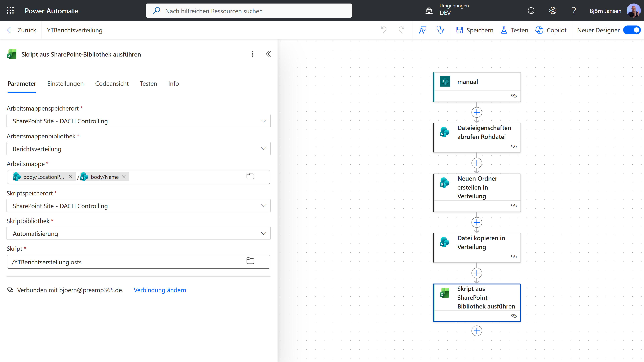The height and width of the screenshot is (362, 644).
Task: Click the search magnifier icon
Action: pos(156,11)
